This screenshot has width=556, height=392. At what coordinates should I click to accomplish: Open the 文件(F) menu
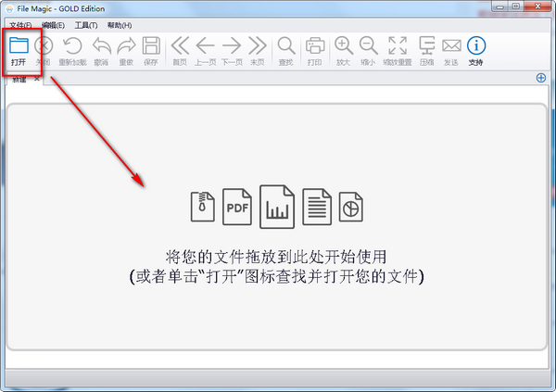pos(20,25)
